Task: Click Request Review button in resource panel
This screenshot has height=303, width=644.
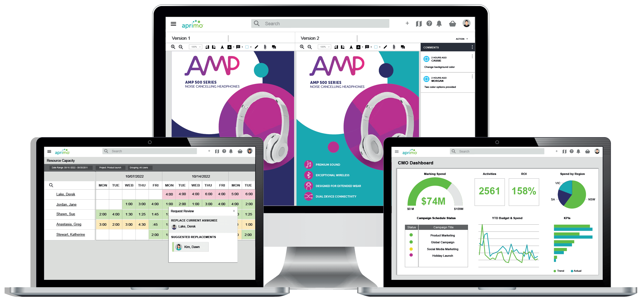Action: (x=183, y=211)
